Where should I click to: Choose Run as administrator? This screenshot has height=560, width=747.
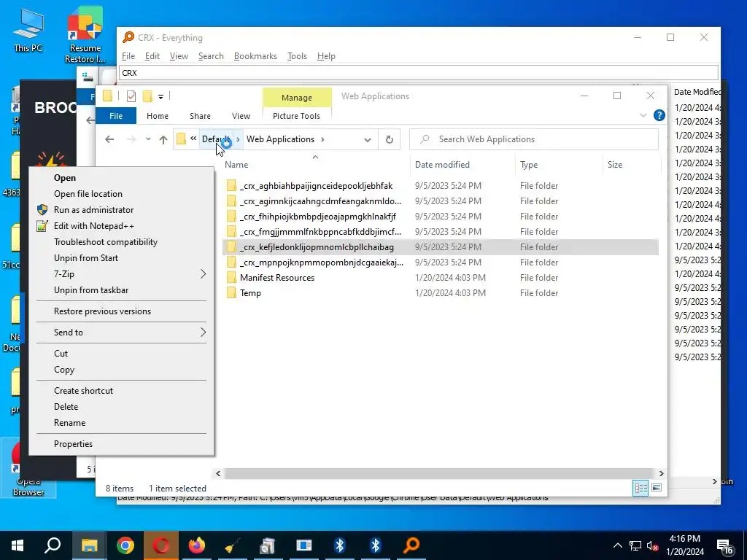pyautogui.click(x=122, y=209)
